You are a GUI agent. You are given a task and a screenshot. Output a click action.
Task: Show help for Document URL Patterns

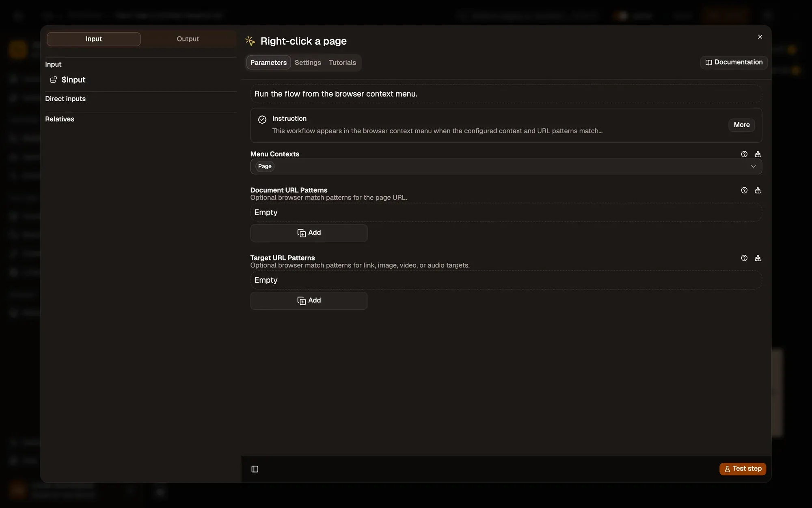(744, 190)
